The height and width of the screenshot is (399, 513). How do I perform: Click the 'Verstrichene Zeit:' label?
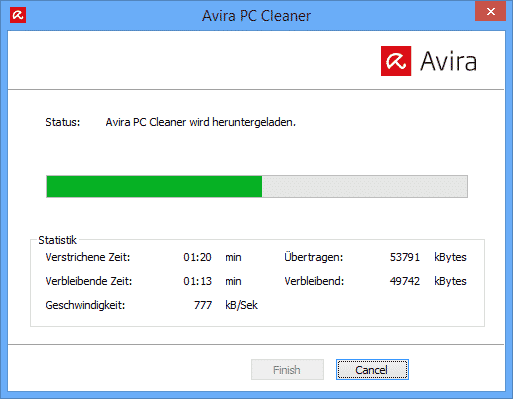88,257
